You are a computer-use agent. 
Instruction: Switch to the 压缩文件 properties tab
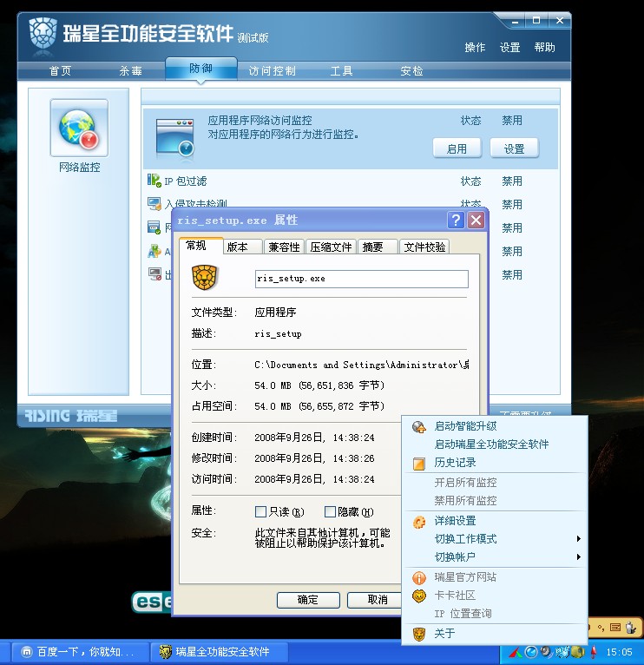pos(332,247)
